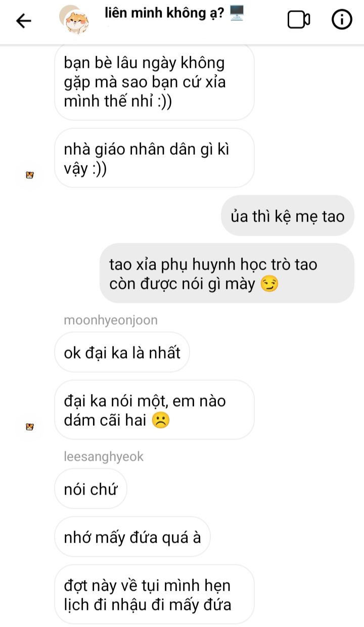Tap the small avatar beside 'nhà giáo nhân dân' message
364x627 pixels.
pyautogui.click(x=30, y=175)
